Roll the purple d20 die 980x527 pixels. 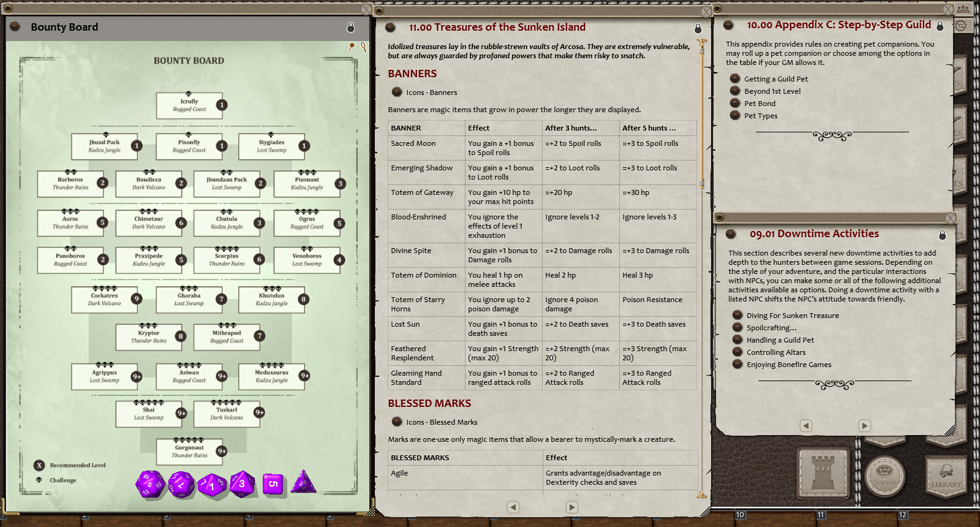pos(149,484)
